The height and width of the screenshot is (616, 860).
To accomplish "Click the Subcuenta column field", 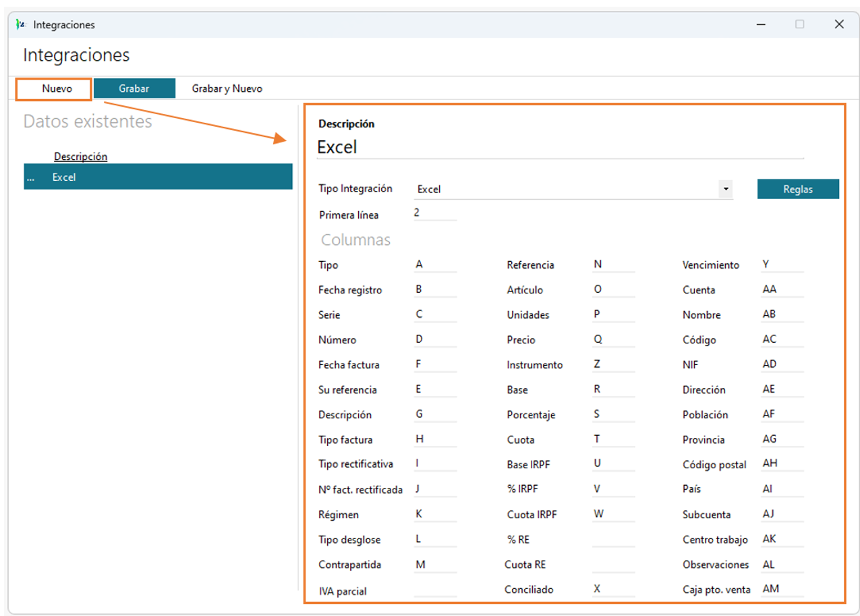I will point(782,514).
